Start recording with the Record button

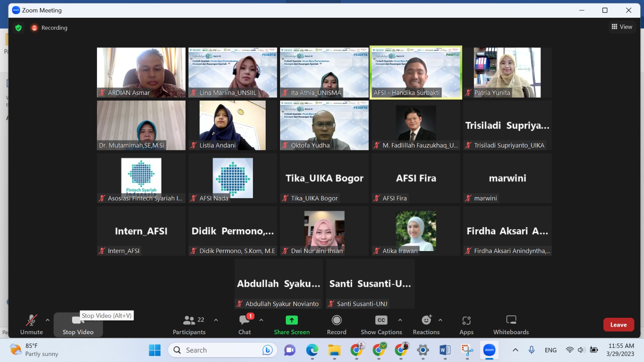336,325
